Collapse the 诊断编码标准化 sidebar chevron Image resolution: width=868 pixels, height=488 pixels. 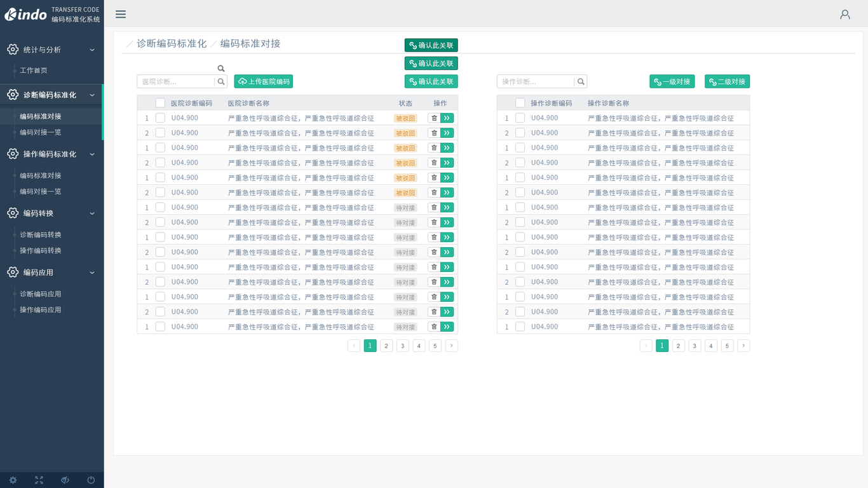[92, 95]
